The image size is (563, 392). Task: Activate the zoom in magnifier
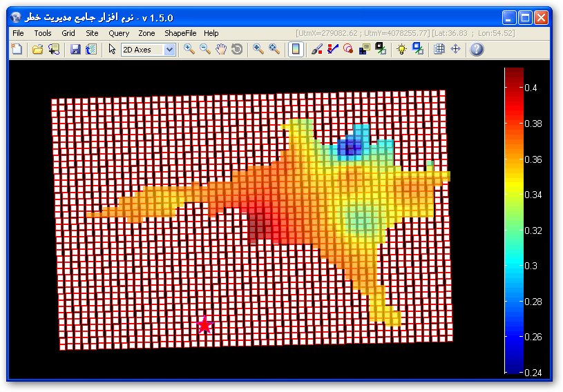[x=189, y=49]
